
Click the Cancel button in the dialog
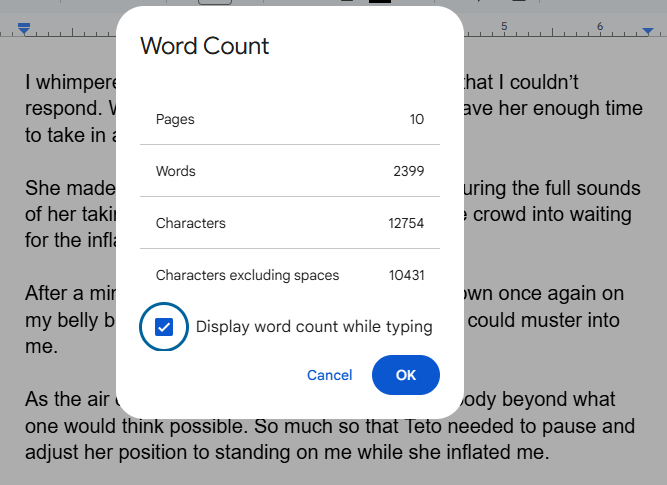coord(329,375)
